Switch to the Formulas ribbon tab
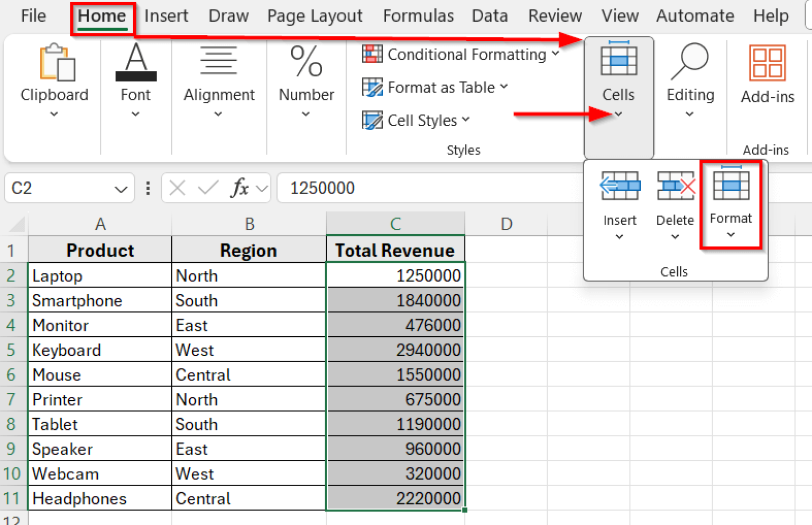The image size is (812, 525). click(x=418, y=16)
